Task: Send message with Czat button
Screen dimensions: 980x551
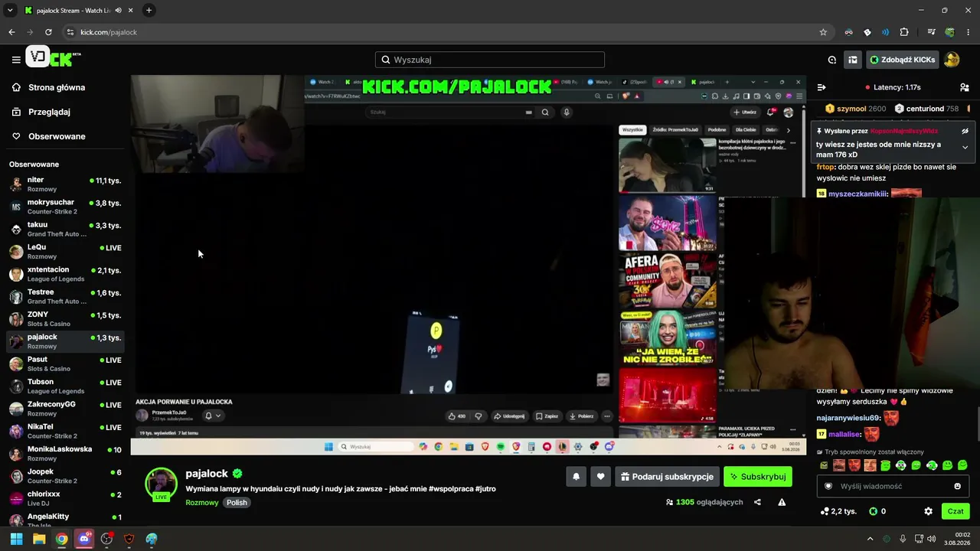Action: pyautogui.click(x=955, y=511)
